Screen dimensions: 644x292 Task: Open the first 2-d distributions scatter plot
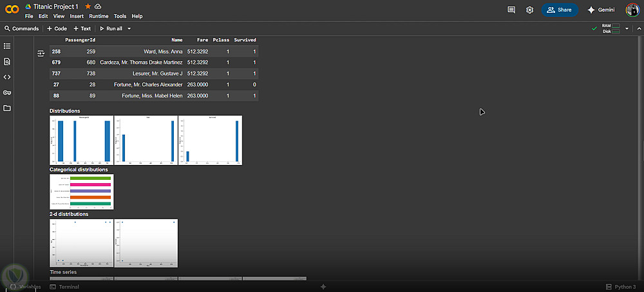pos(81,243)
